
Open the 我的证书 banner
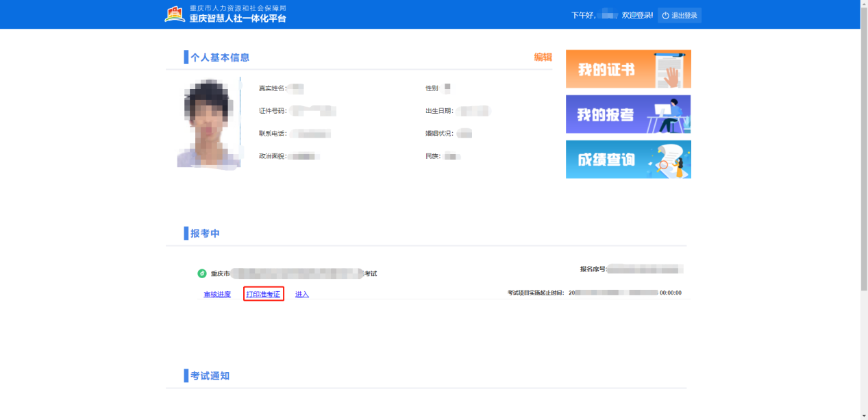(x=628, y=69)
